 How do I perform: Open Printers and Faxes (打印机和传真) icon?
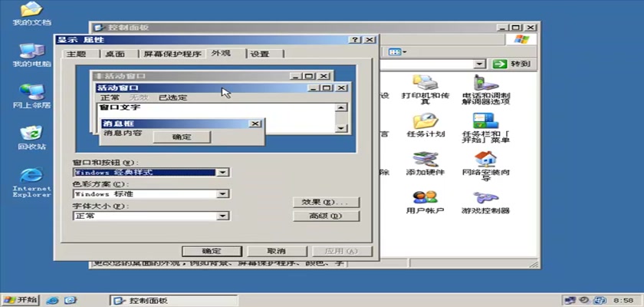425,90
